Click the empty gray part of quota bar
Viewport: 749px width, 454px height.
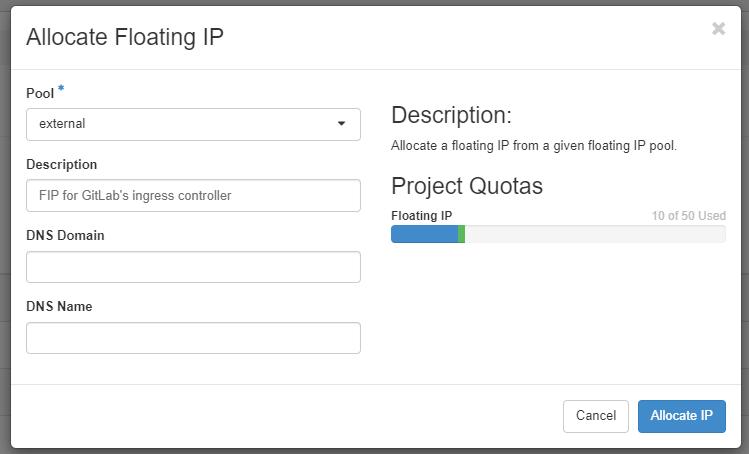(595, 234)
